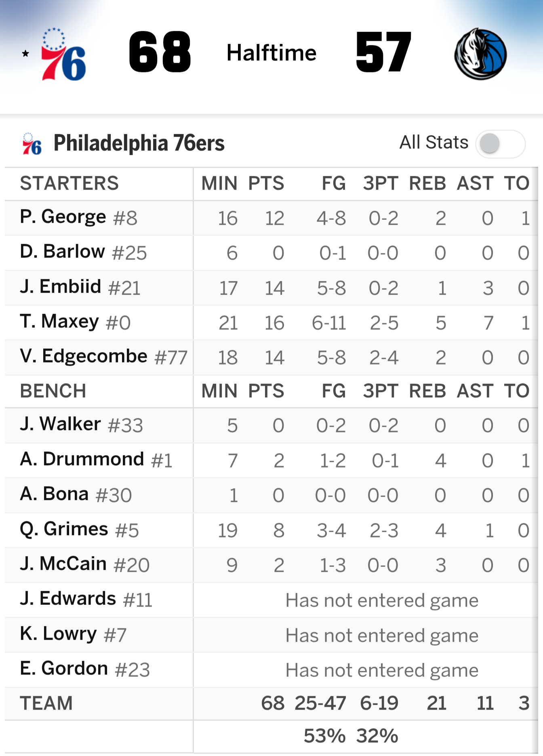Click the Dallas Mavericks logo
Image resolution: width=543 pixels, height=756 pixels.
pyautogui.click(x=480, y=54)
